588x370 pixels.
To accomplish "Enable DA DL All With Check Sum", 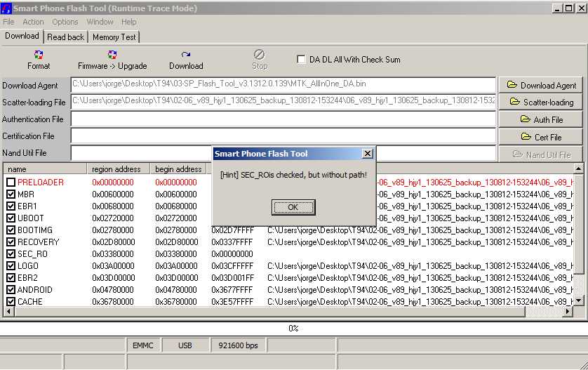I will [301, 59].
